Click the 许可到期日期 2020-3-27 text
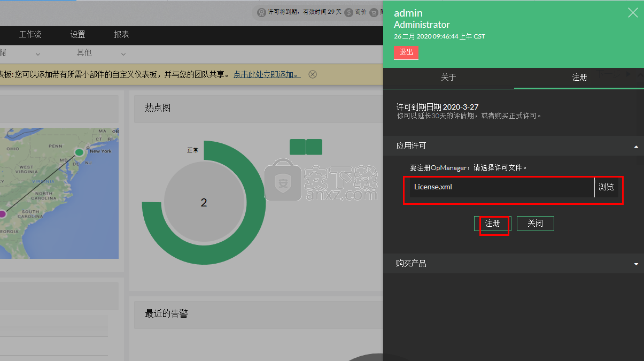The image size is (644, 361). (x=437, y=107)
